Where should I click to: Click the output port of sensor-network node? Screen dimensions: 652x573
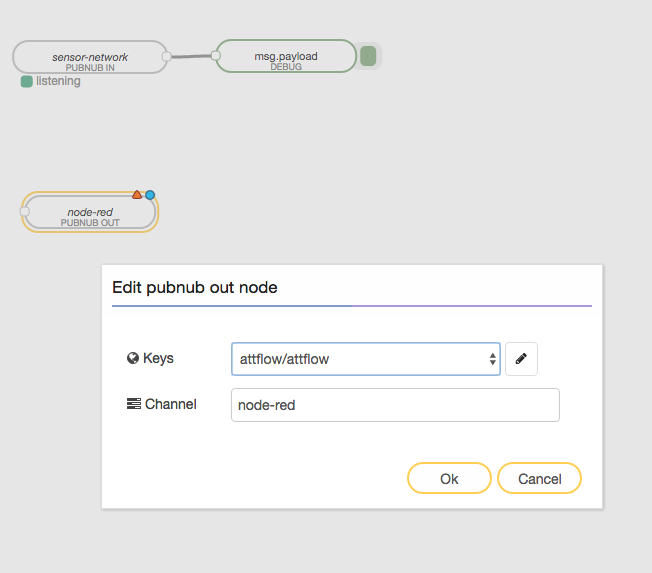pos(167,57)
